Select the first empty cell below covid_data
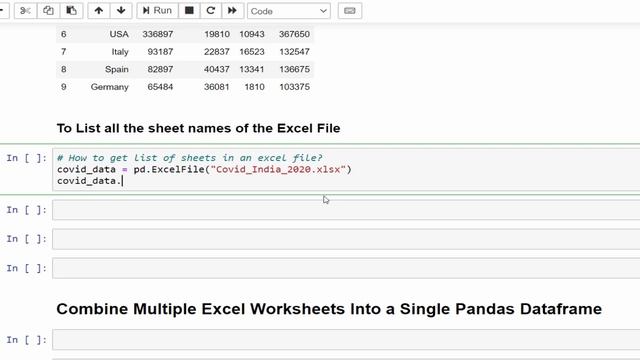This screenshot has height=360, width=640. point(346,210)
